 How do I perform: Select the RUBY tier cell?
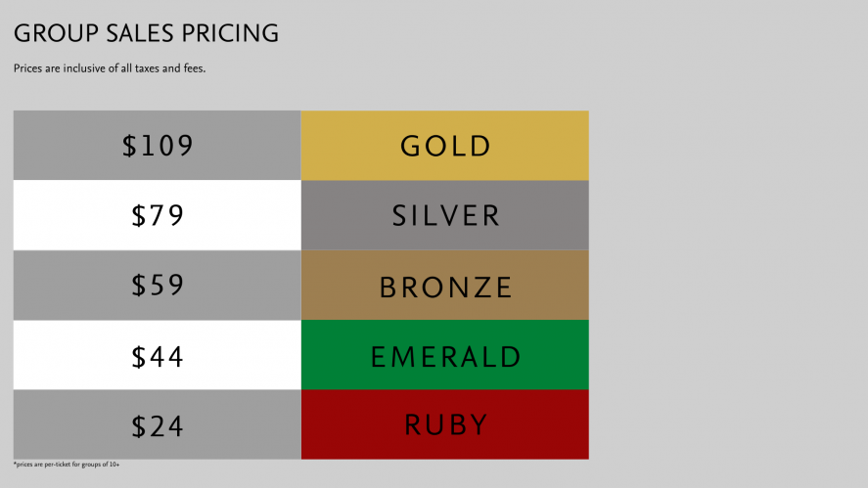(x=444, y=424)
